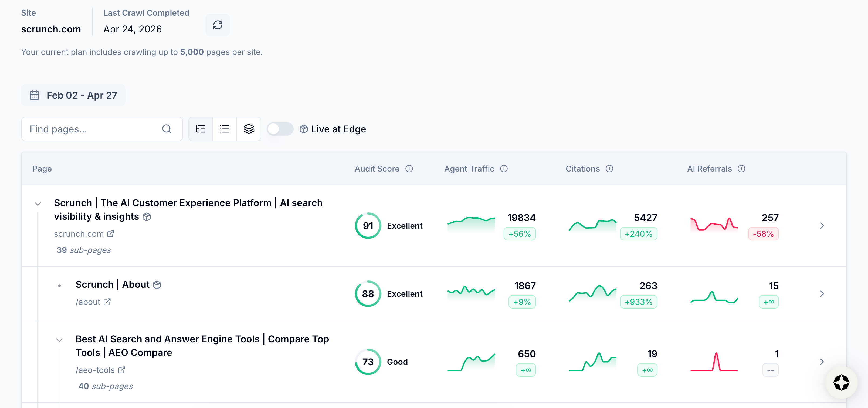
Task: Open the /aeo-tools external link
Action: tap(100, 370)
